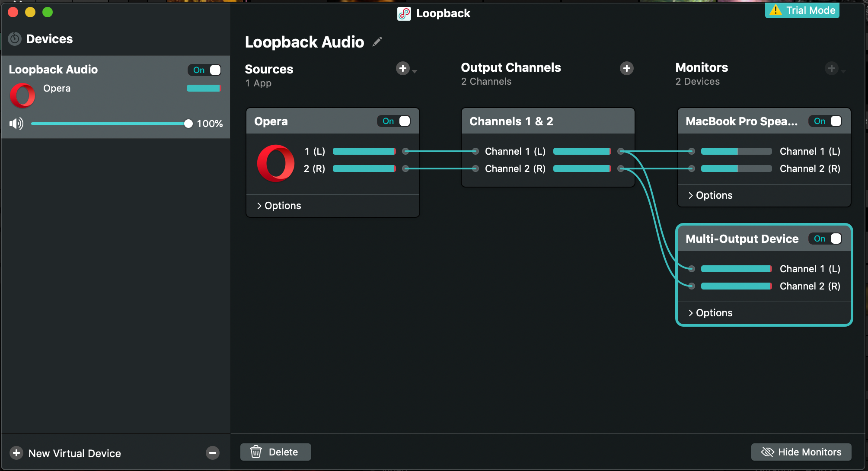Screen dimensions: 868x471
Task: Disable the Multi-Output Device monitor switch
Action: tap(825, 239)
